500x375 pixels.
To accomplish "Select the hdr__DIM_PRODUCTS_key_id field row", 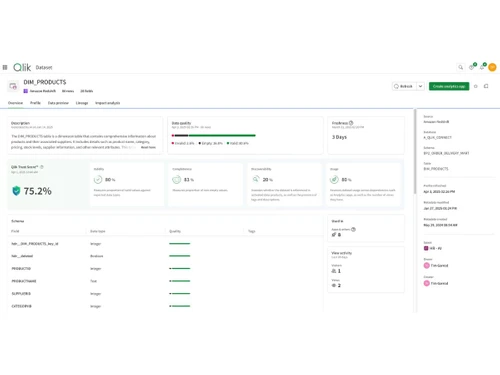I will (x=165, y=244).
